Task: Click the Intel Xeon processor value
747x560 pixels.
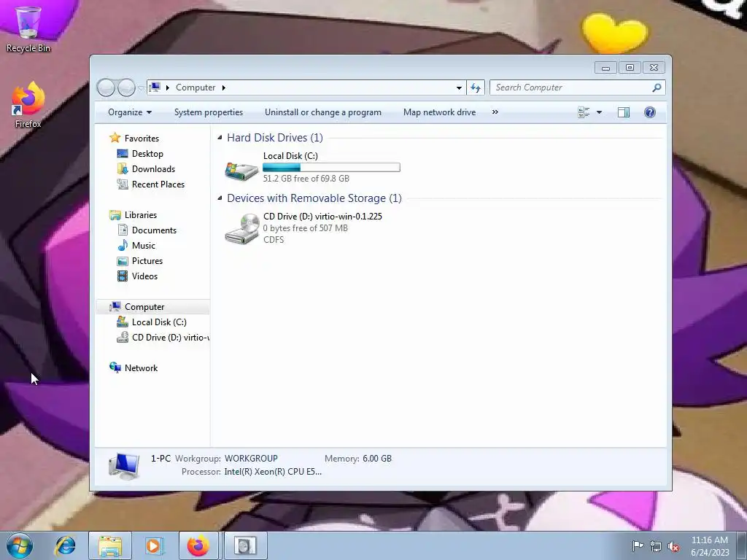Action: pos(273,472)
